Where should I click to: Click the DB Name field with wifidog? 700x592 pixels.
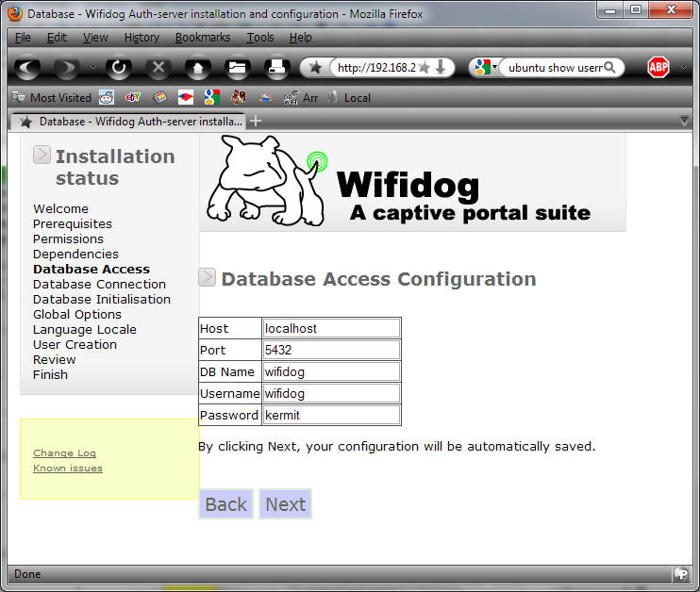point(331,371)
